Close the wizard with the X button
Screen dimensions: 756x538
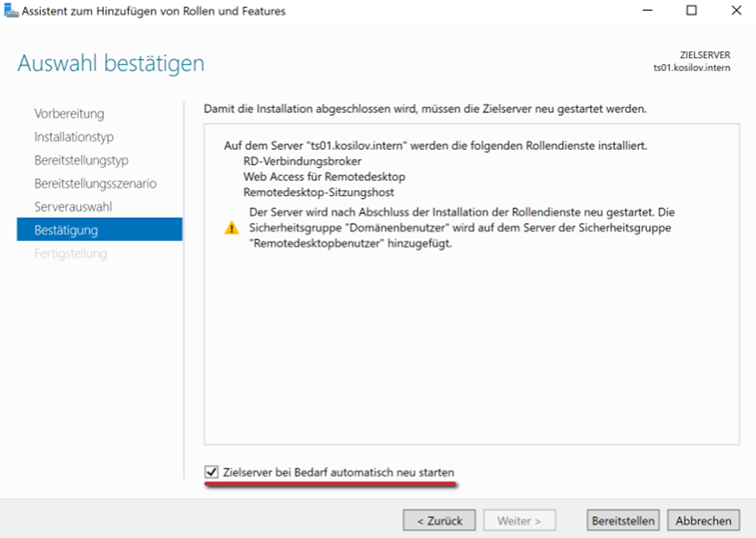pyautogui.click(x=736, y=11)
